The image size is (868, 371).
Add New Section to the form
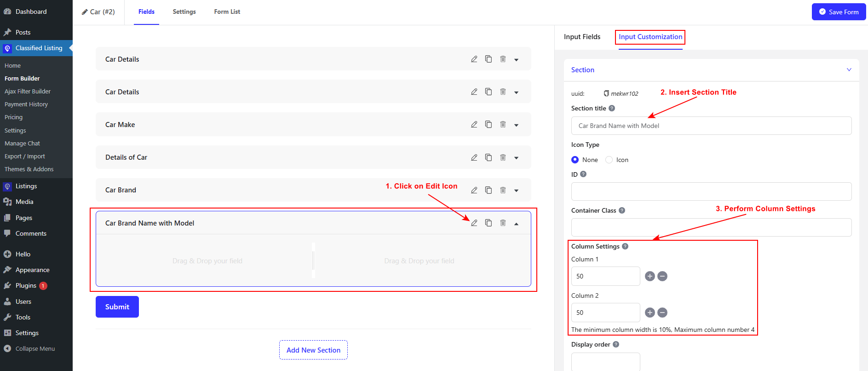coord(314,350)
